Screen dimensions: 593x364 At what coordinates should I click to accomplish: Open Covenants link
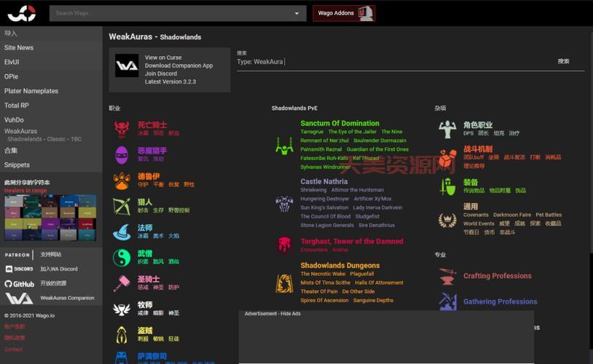click(476, 215)
